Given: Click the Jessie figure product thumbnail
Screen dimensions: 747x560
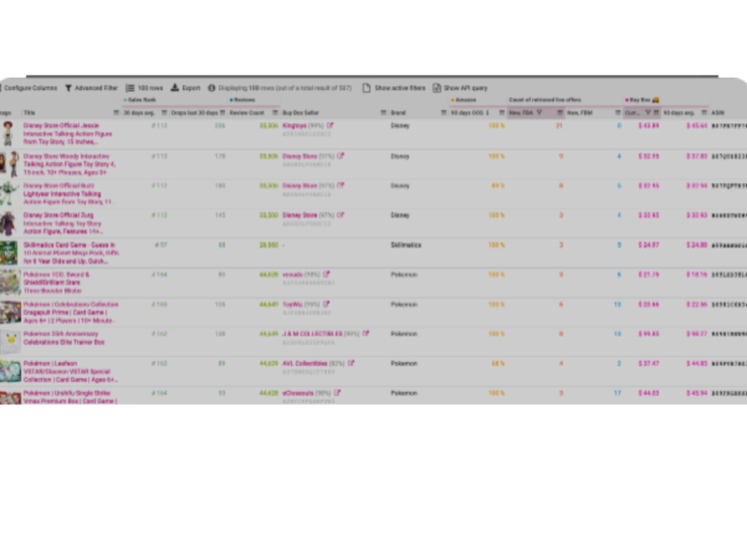Looking at the screenshot, I should 7,134.
